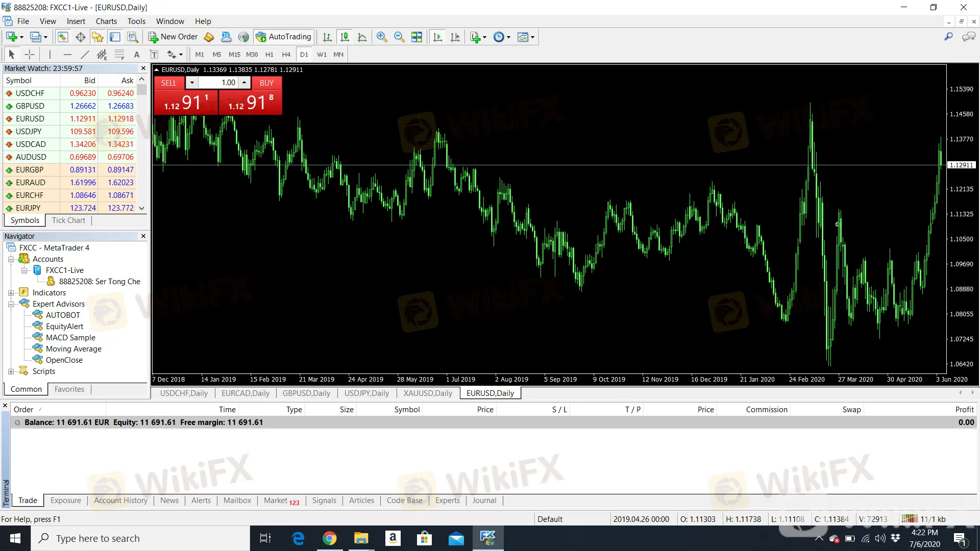Switch to the Account History tab
This screenshot has width=980, height=551.
tap(120, 500)
